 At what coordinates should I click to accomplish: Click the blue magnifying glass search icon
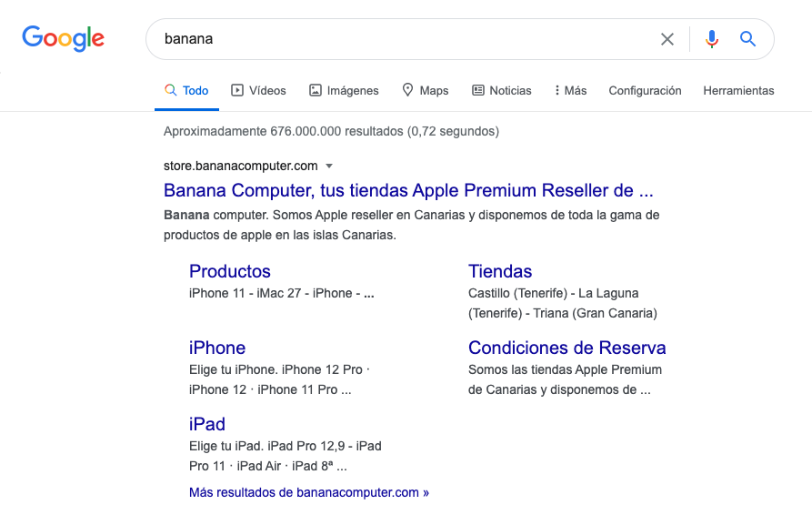pos(747,39)
